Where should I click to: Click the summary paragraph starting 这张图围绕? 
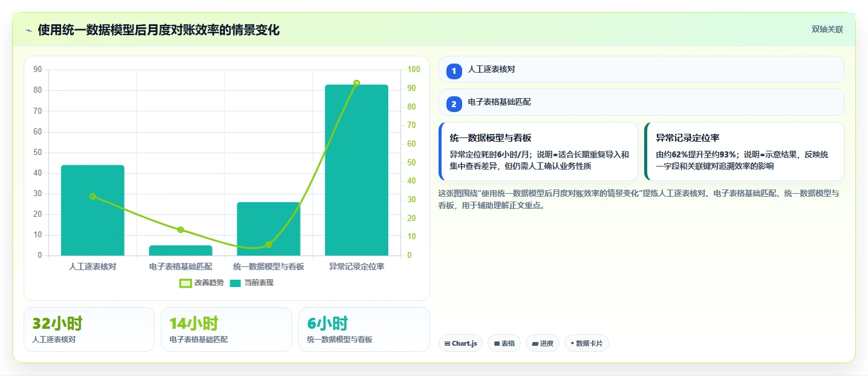click(639, 199)
